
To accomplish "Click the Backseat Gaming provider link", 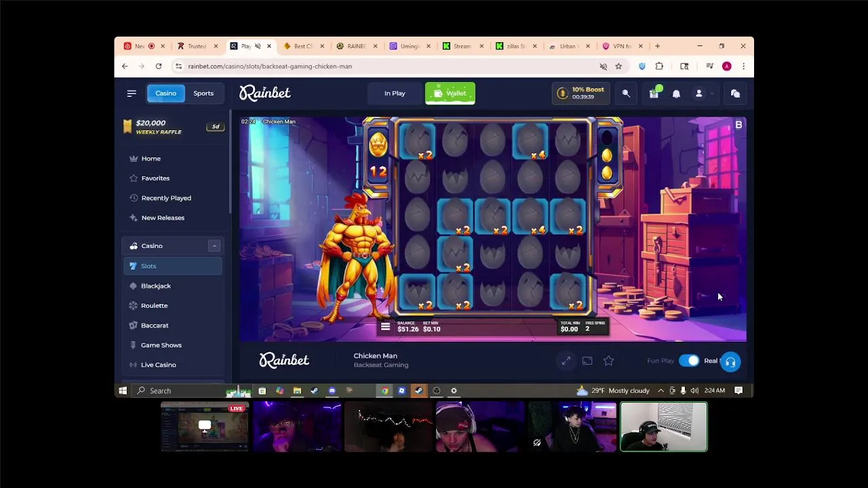I will 380,365.
